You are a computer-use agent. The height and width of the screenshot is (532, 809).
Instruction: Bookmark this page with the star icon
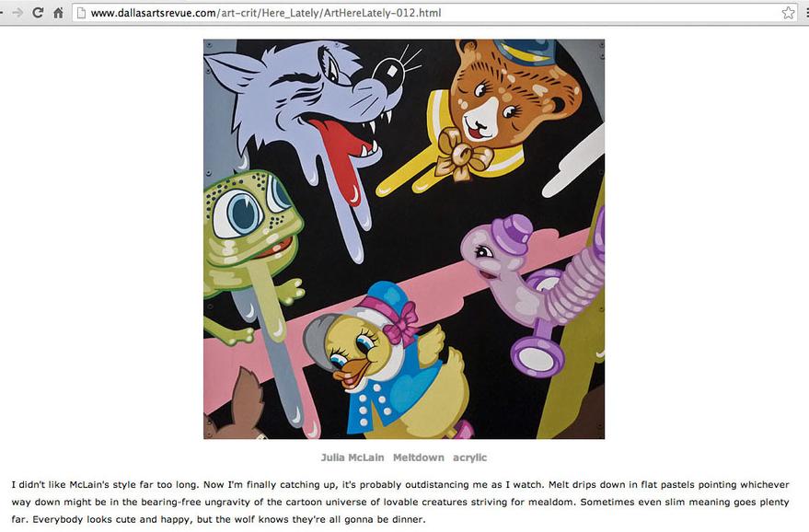click(x=788, y=13)
